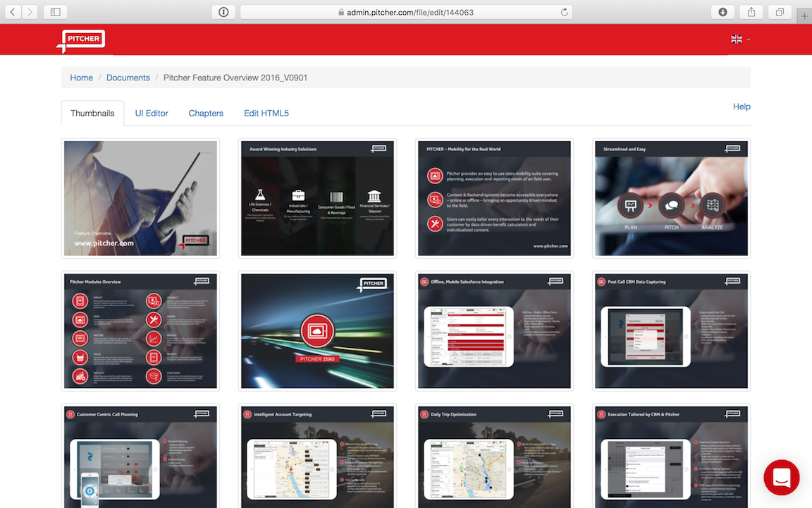This screenshot has width=812, height=508.
Task: Switch to the Chapters tab
Action: pos(206,113)
